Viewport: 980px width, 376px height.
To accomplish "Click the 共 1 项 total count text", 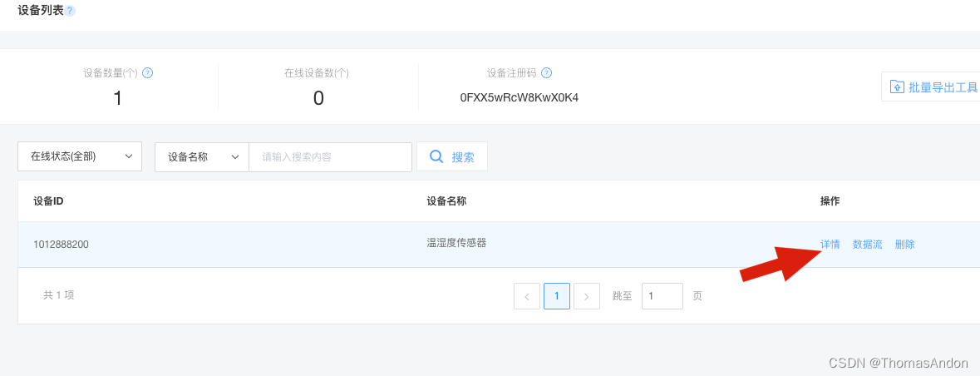I will point(59,294).
